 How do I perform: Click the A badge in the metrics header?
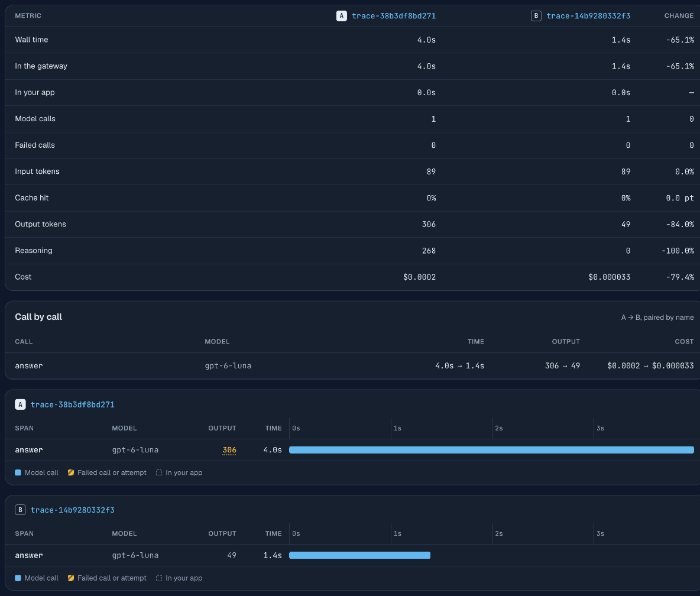pos(342,16)
